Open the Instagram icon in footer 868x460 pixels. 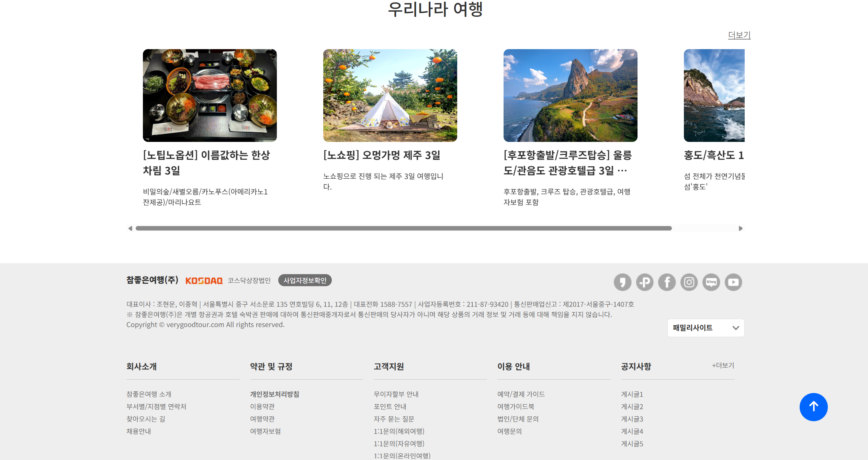pyautogui.click(x=689, y=282)
